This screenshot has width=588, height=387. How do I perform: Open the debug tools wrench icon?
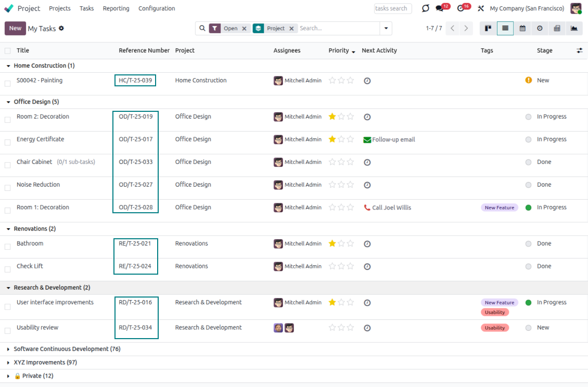tap(480, 8)
